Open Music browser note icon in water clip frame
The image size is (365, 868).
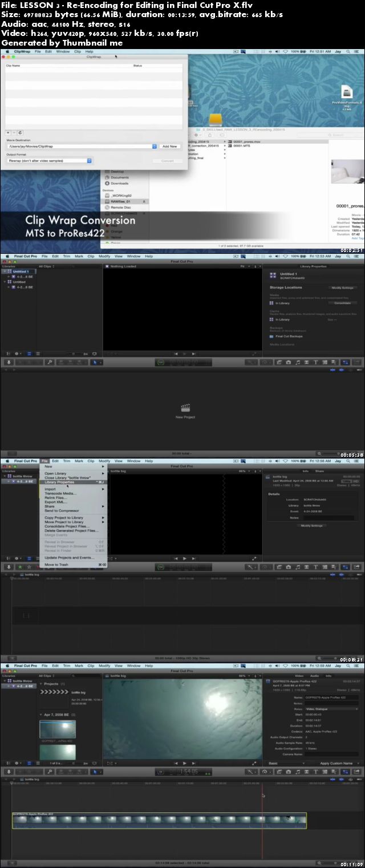pyautogui.click(x=298, y=772)
